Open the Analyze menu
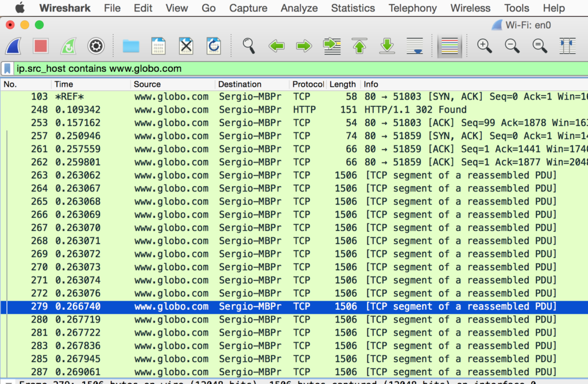This screenshot has width=588, height=384. 299,8
